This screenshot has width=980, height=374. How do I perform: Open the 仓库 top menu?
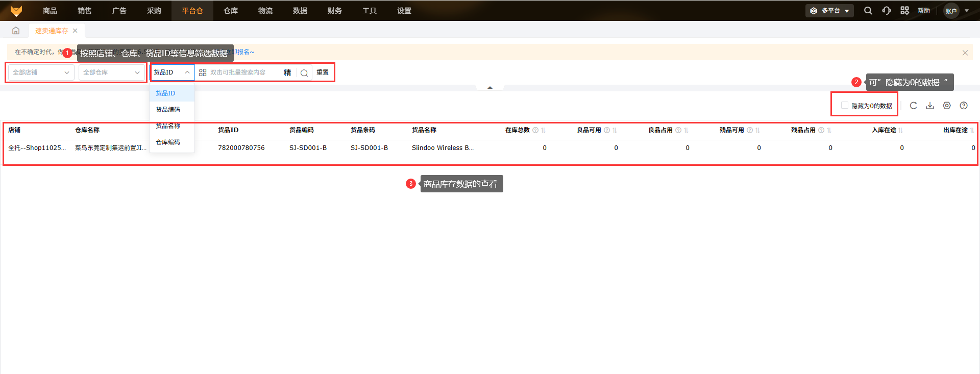(231, 11)
